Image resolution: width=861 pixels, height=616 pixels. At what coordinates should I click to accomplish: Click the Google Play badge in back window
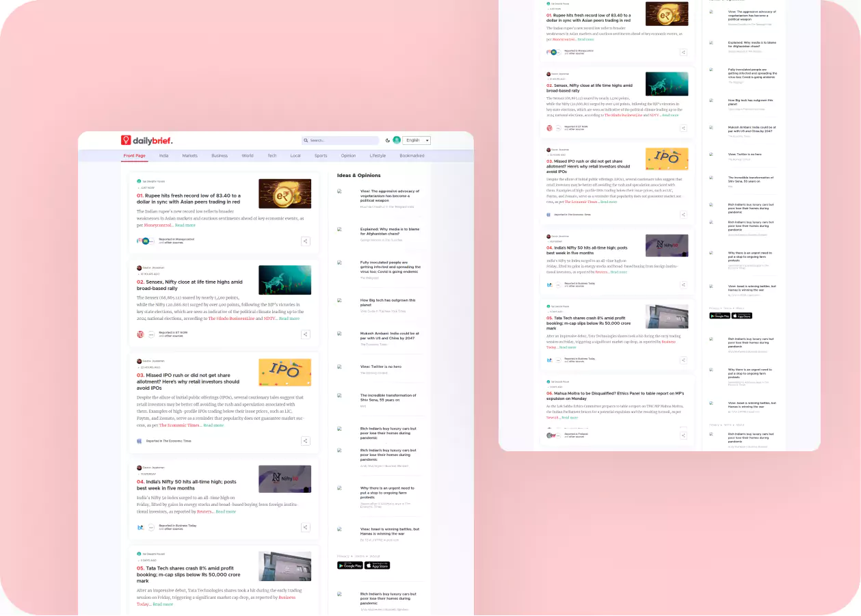point(719,316)
